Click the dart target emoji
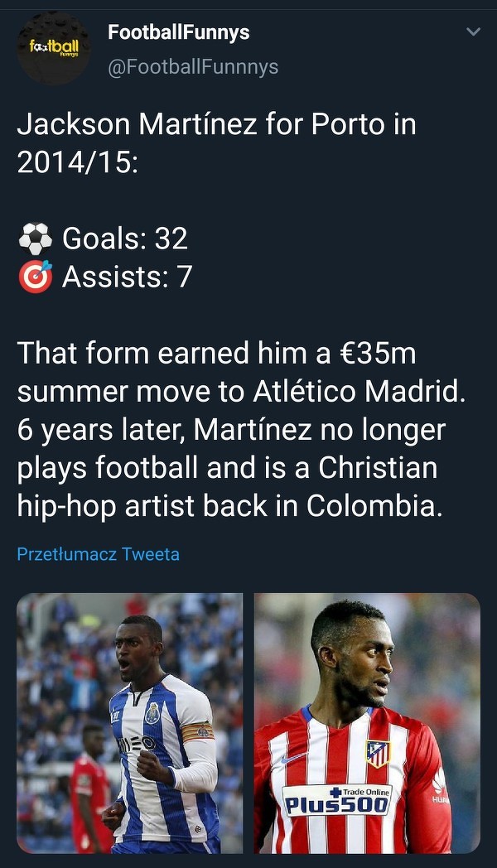Screen dimensions: 497x868 tap(35, 277)
